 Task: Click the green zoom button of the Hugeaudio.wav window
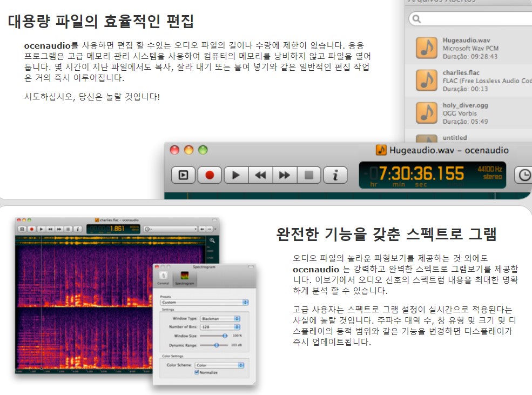tap(203, 150)
